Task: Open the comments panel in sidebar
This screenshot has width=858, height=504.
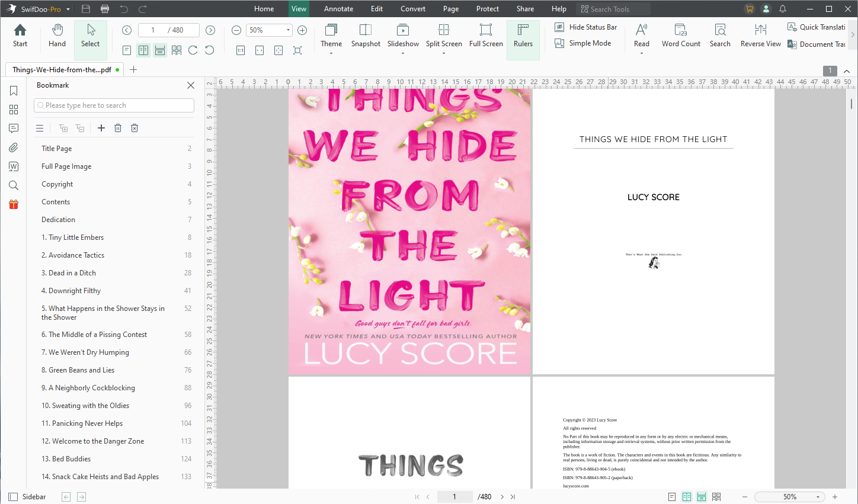Action: [x=14, y=129]
